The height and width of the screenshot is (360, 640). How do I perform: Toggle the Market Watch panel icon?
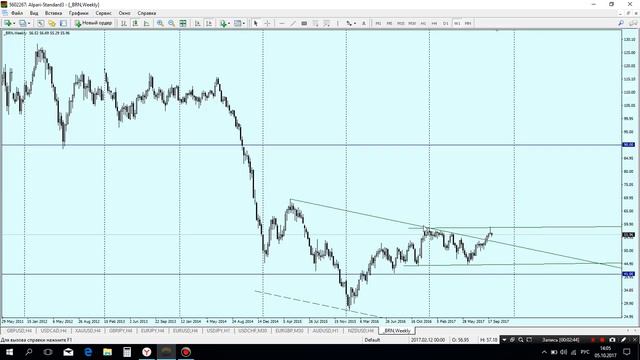[41, 24]
